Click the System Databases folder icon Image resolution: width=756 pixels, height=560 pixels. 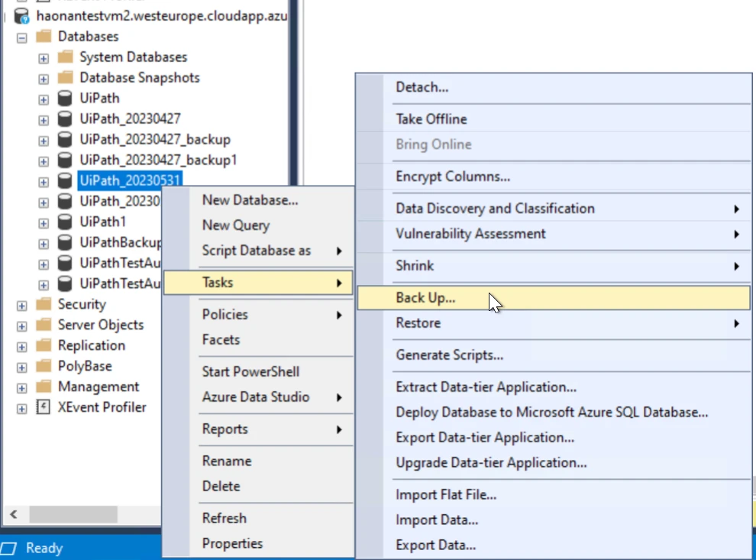pos(65,57)
